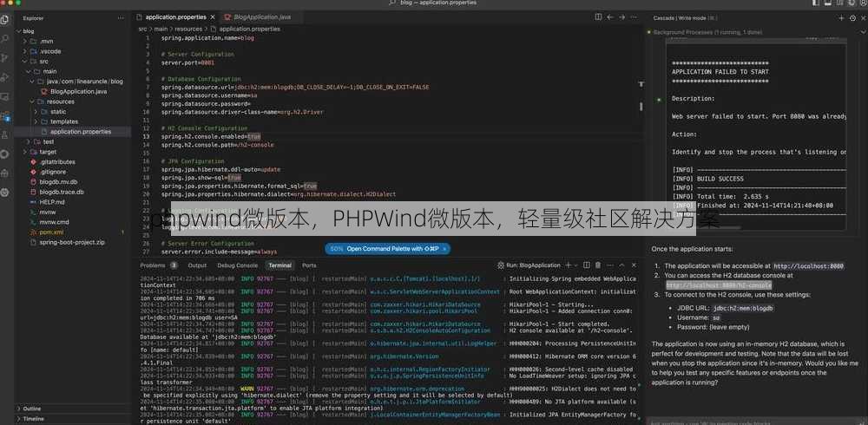868x425 pixels.
Task: Click the Cascade ask anything input field
Action: (x=756, y=422)
